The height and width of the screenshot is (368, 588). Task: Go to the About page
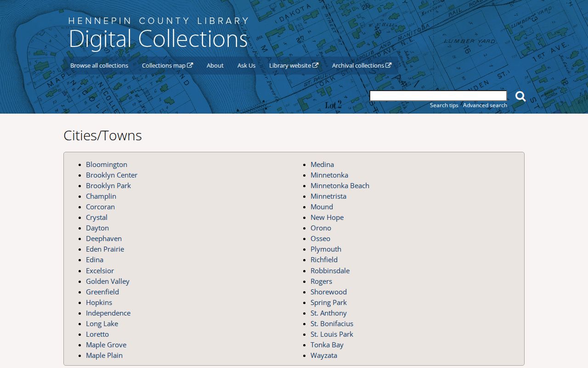215,65
